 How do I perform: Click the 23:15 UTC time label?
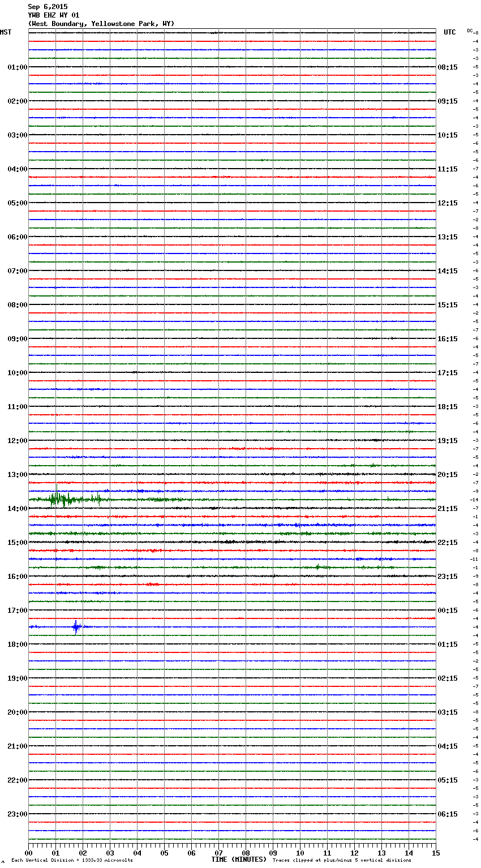point(448,577)
